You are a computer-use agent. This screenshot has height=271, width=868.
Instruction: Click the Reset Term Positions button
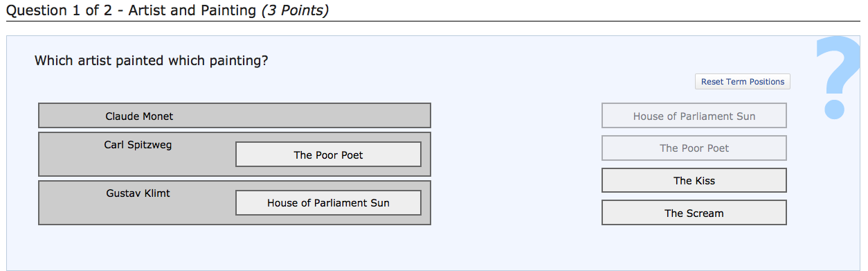coord(743,82)
